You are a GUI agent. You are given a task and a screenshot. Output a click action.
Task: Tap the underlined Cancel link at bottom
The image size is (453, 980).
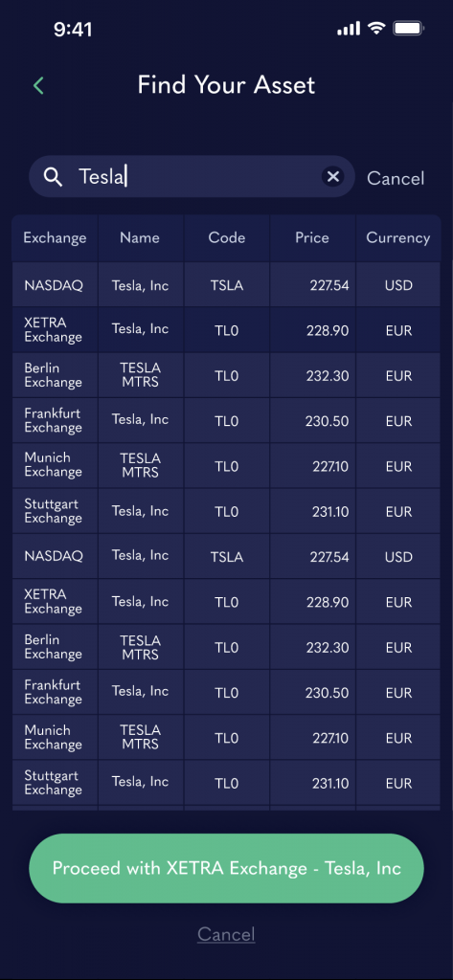tap(226, 934)
